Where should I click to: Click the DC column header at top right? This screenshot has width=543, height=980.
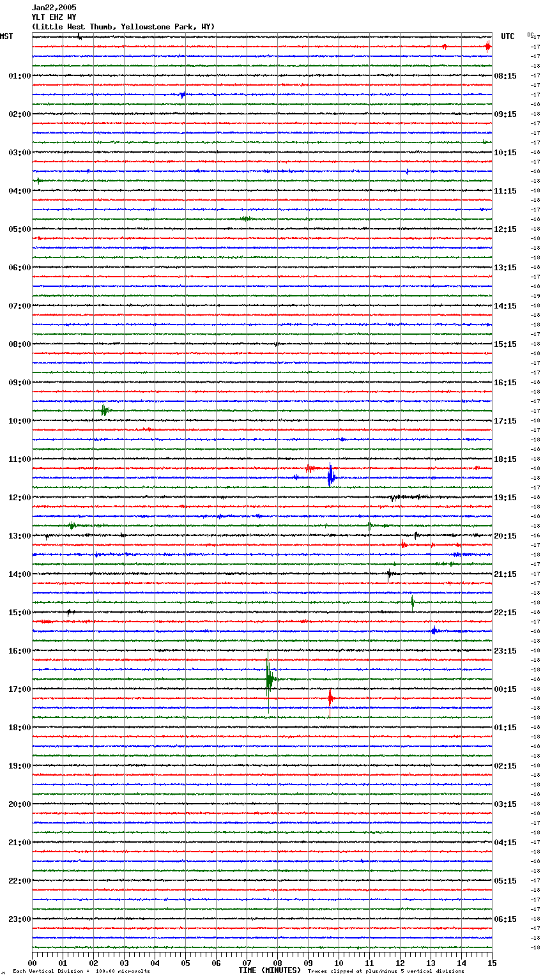click(x=530, y=34)
